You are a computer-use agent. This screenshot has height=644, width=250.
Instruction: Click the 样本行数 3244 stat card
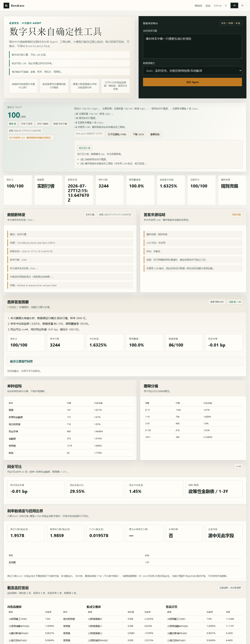[x=109, y=190]
